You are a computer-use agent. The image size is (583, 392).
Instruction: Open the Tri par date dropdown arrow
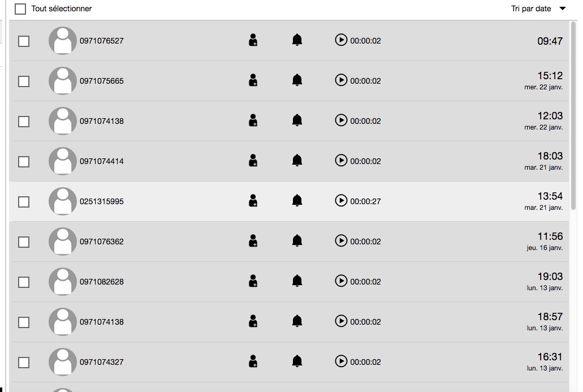(x=563, y=8)
